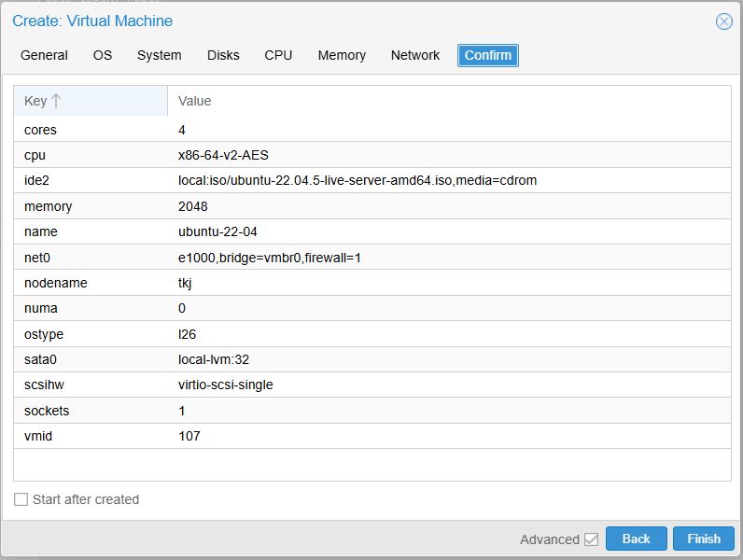Switch to the CPU tab
Image resolution: width=743 pixels, height=560 pixels.
[x=278, y=55]
